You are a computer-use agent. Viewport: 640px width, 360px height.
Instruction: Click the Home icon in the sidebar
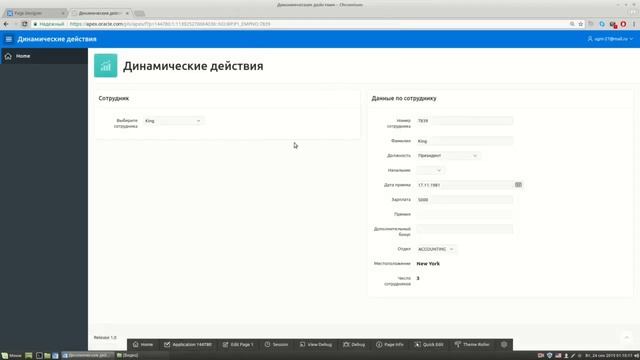pyautogui.click(x=8, y=56)
